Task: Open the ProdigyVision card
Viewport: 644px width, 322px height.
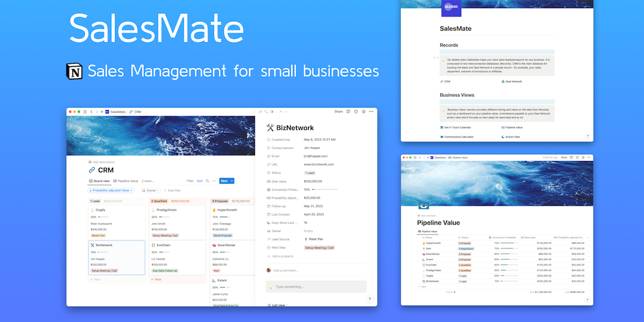Action: tap(178, 222)
